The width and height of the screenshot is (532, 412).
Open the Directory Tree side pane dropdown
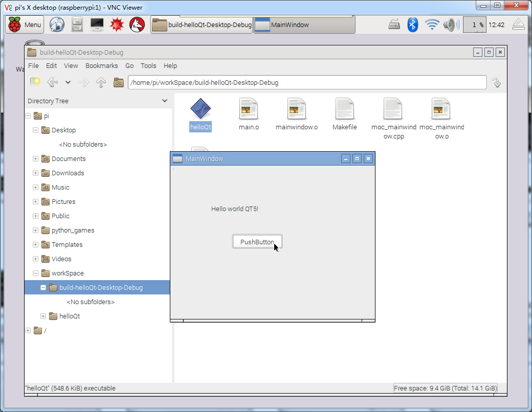click(x=164, y=101)
